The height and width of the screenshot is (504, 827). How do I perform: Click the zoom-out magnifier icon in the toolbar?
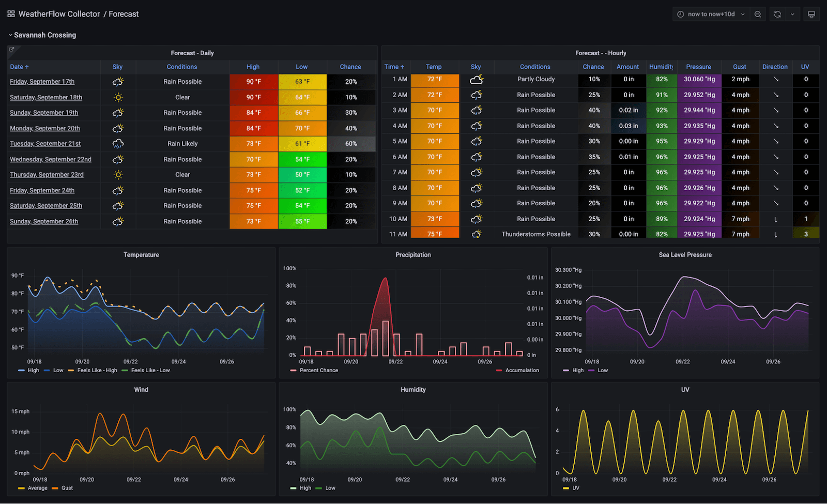757,13
